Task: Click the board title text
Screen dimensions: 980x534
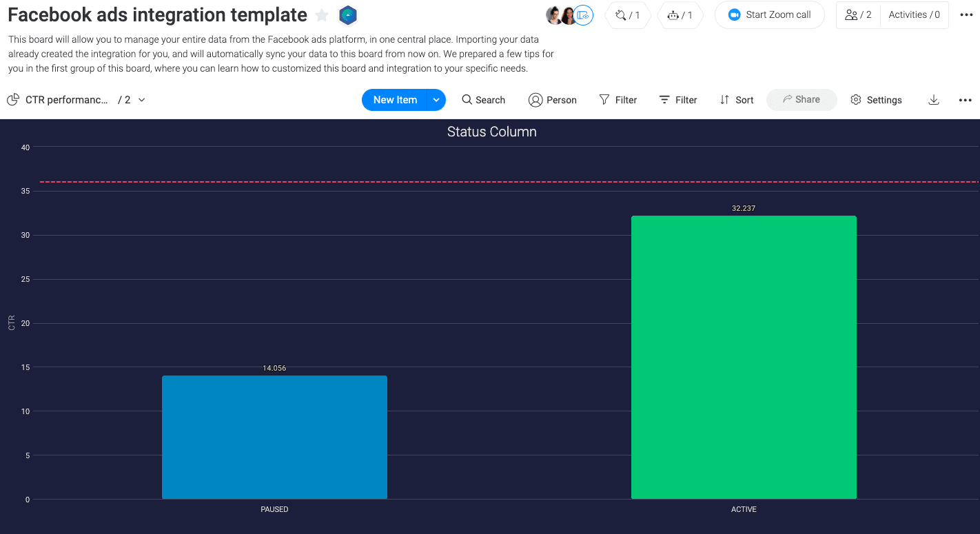Action: [157, 15]
